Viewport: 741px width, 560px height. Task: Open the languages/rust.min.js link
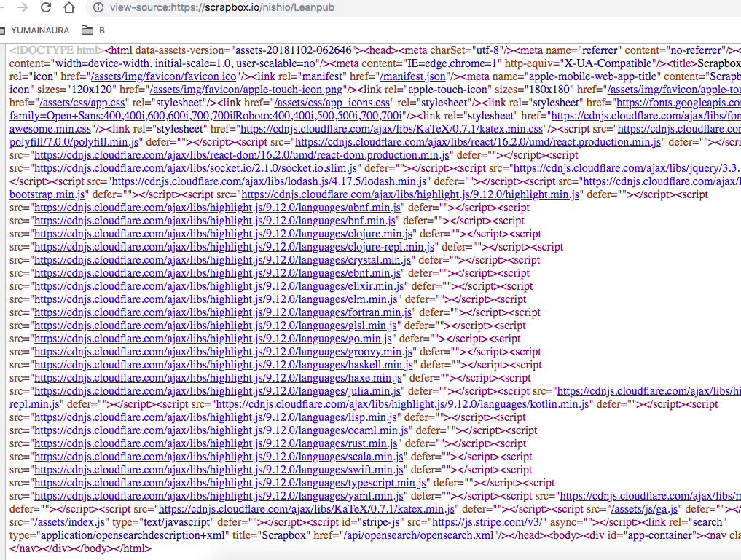[216, 443]
